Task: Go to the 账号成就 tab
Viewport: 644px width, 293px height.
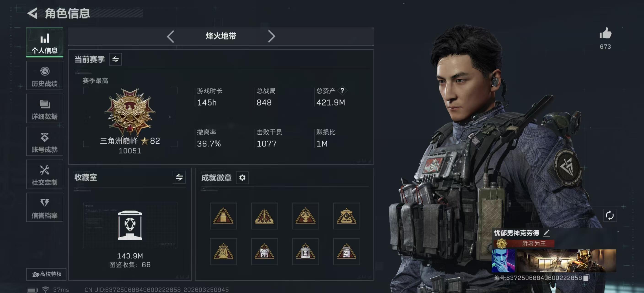Action: coord(45,142)
